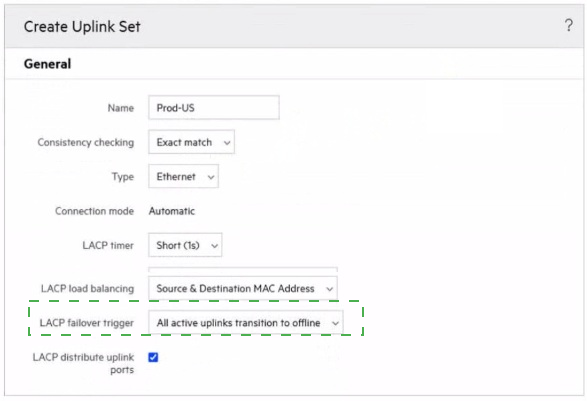Select the Automatic connection mode value
Image resolution: width=587 pixels, height=401 pixels.
tap(172, 211)
